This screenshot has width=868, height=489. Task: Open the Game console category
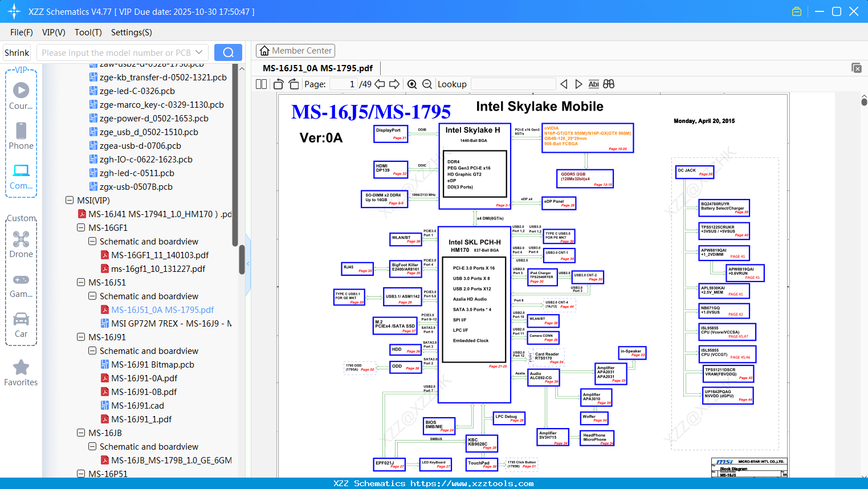click(x=21, y=285)
